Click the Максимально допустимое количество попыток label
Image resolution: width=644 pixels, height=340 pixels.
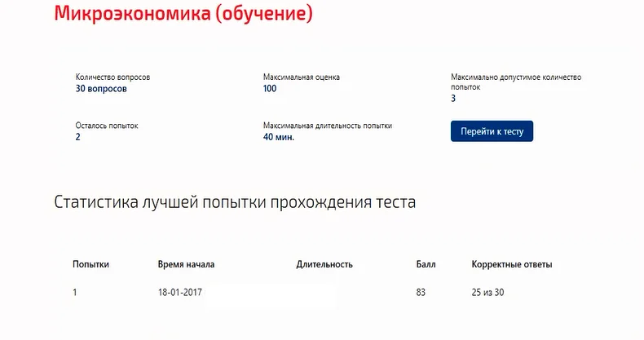(516, 82)
